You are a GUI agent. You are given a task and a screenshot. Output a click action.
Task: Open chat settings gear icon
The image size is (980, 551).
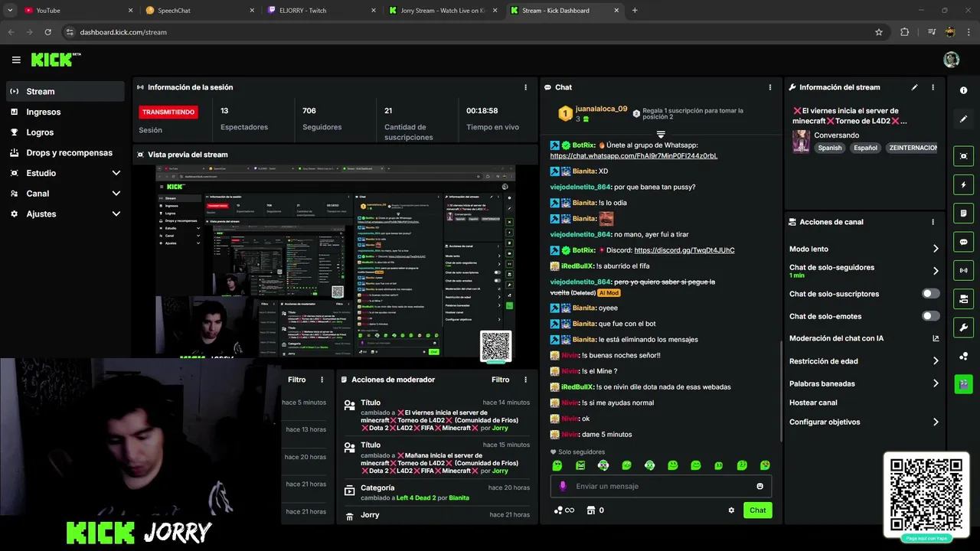pyautogui.click(x=731, y=510)
